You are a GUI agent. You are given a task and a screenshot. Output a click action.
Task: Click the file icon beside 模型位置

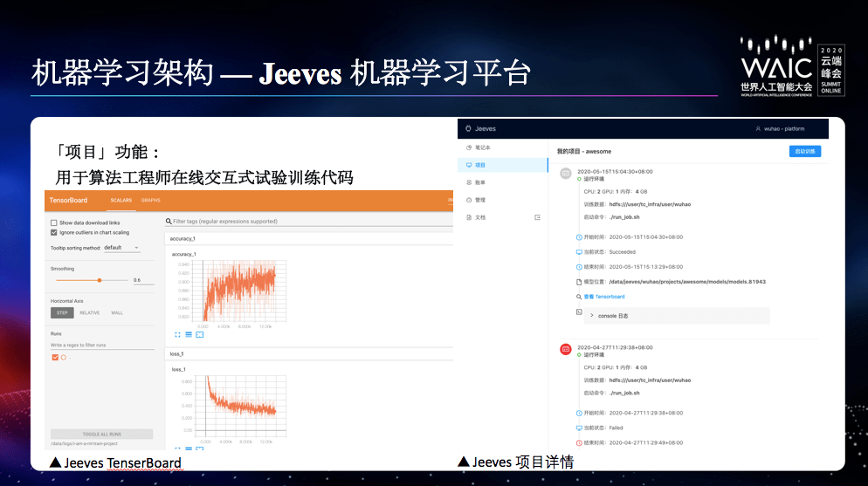tap(579, 282)
